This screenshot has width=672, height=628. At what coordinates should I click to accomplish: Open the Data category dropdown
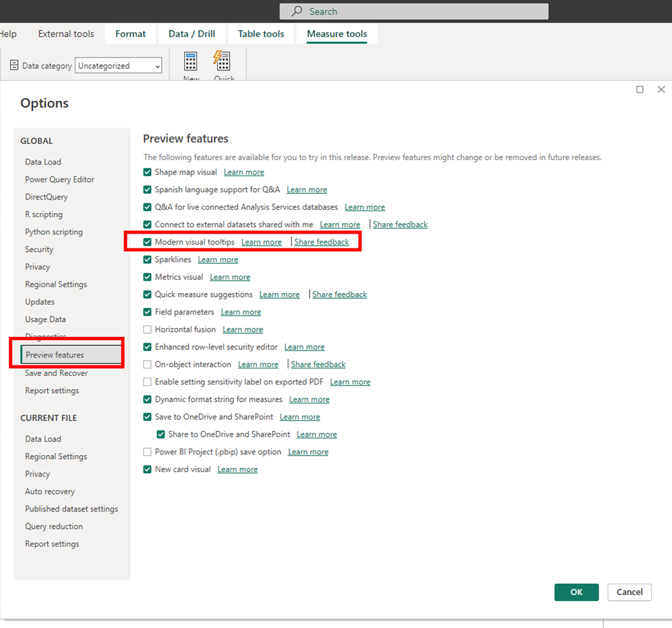[118, 66]
